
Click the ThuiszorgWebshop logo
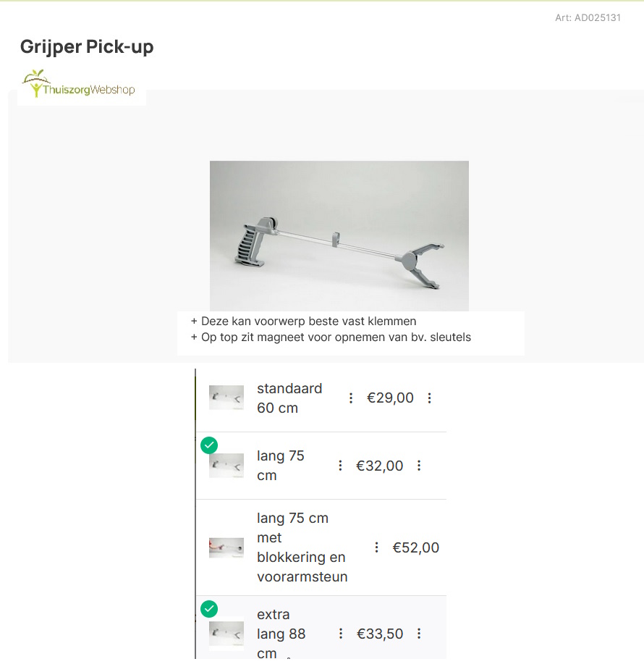click(x=79, y=84)
